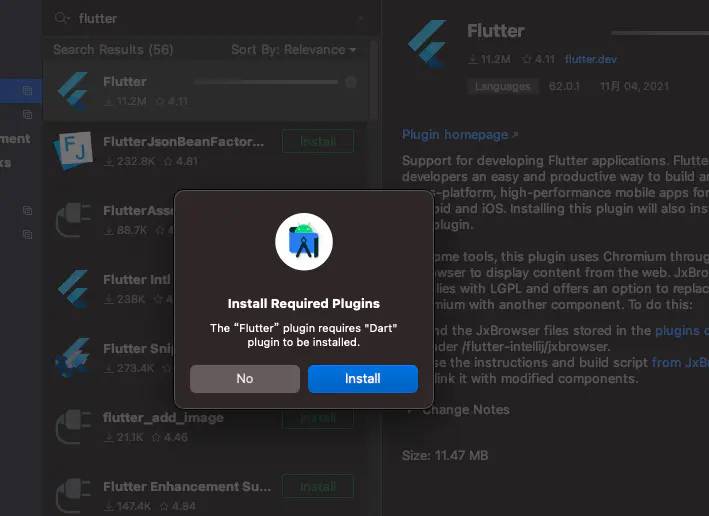Open the from JxBrowser link
Screen dimensions: 709x516
coord(681,363)
